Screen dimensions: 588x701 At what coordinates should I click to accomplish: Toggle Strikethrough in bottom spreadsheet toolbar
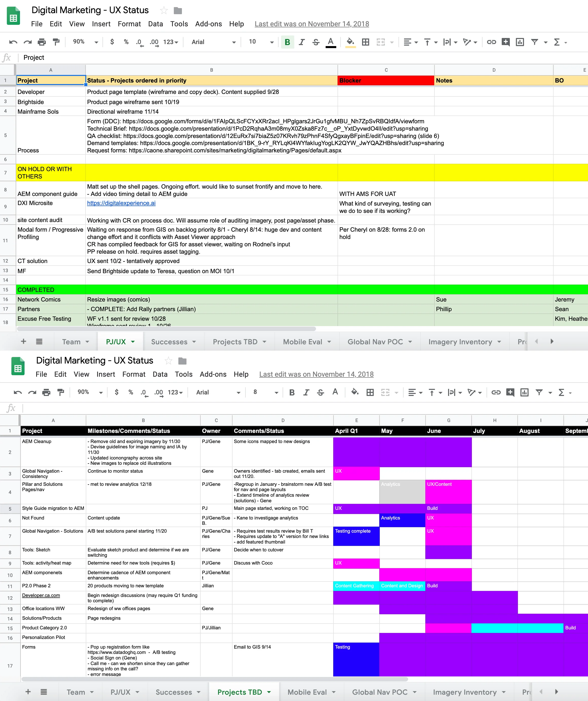click(321, 393)
